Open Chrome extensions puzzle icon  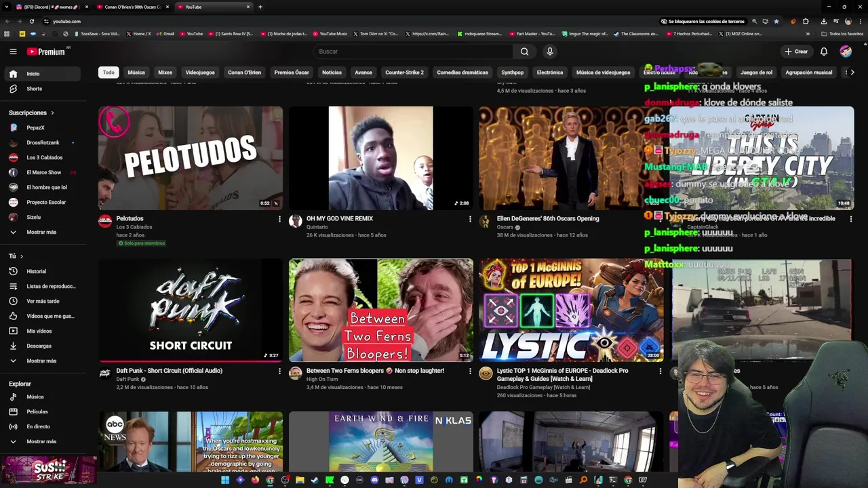(806, 21)
